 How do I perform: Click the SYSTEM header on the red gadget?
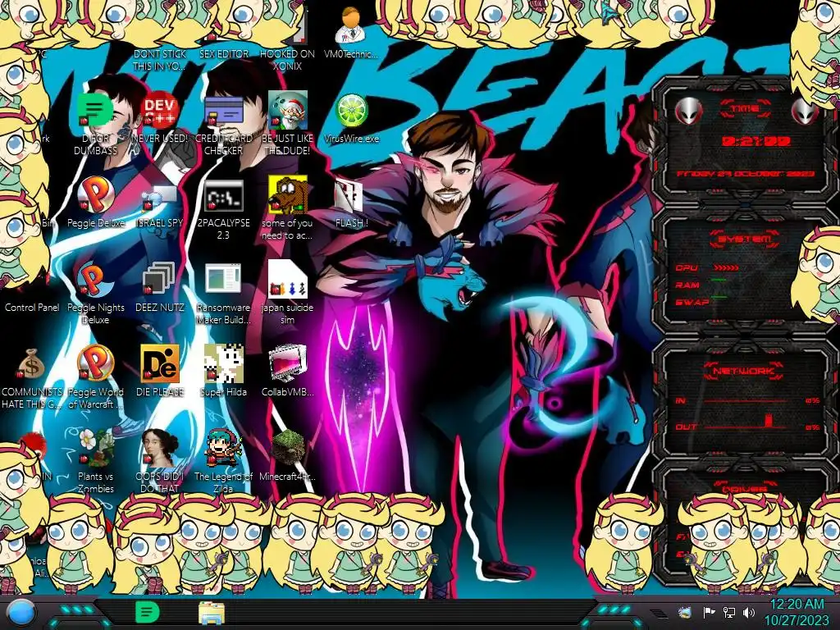[745, 239]
